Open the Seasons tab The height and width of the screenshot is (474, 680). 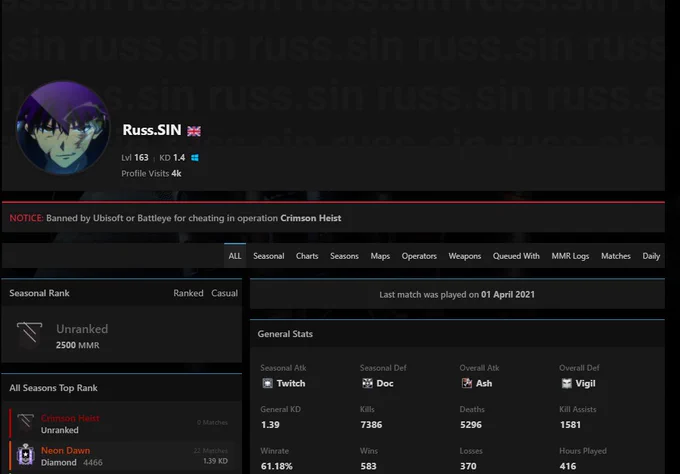click(x=344, y=256)
